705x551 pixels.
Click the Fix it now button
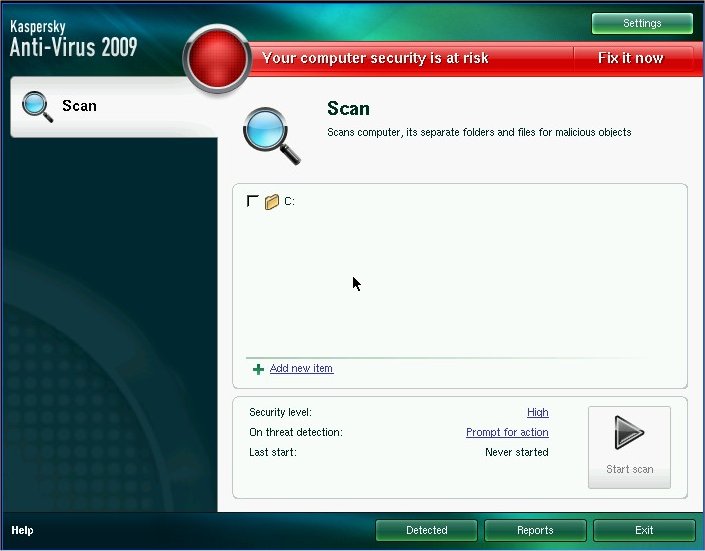(x=630, y=58)
